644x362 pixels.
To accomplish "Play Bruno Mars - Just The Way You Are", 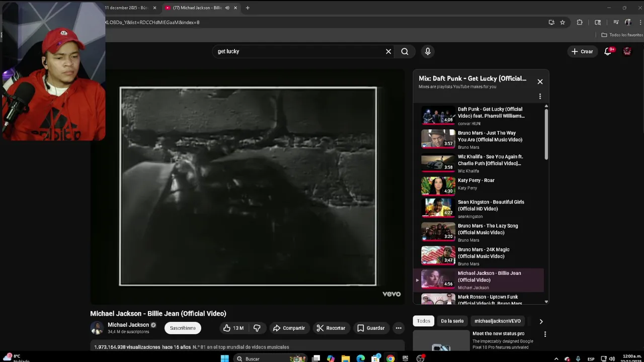I will pos(478,139).
